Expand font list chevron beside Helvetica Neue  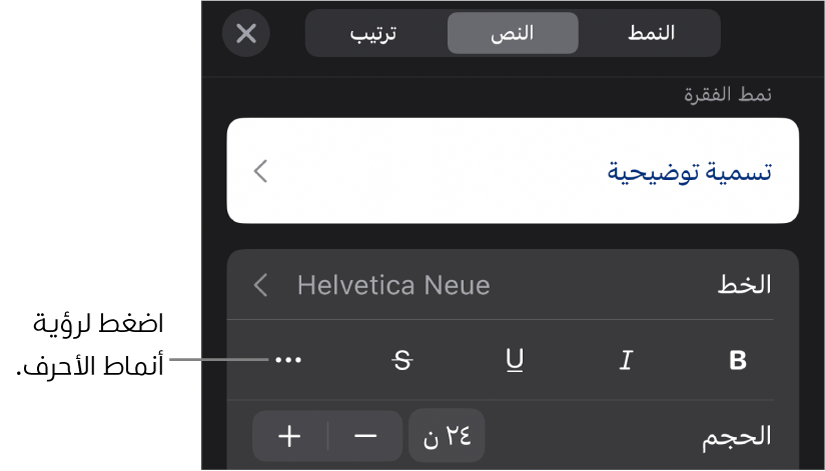[261, 286]
